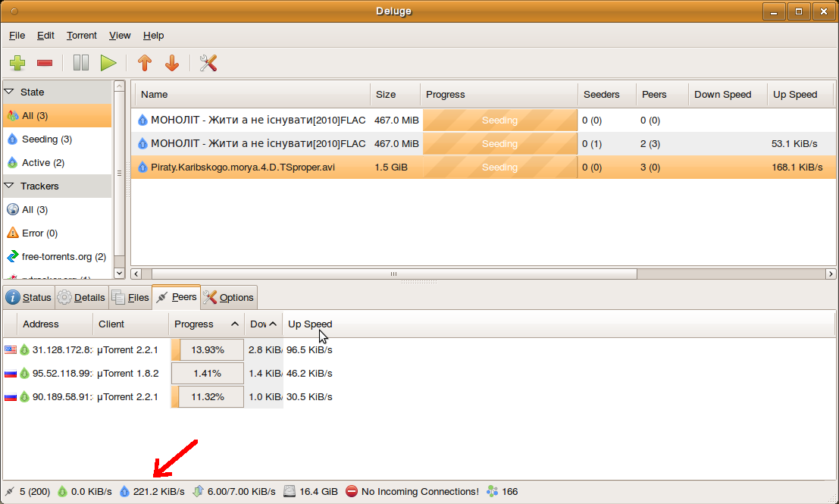Click the red Remove Torrent icon
Screen dimensions: 839x504
pos(45,63)
